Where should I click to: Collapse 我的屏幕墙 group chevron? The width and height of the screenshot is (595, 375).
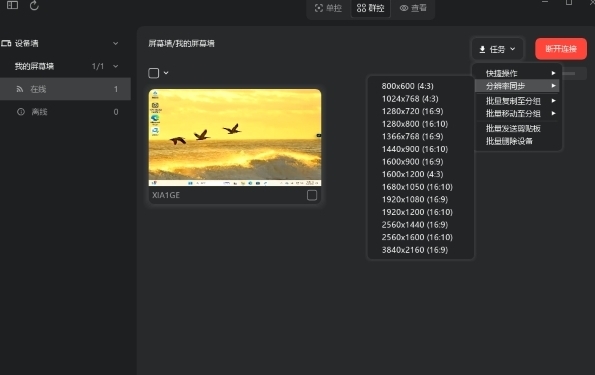click(115, 66)
